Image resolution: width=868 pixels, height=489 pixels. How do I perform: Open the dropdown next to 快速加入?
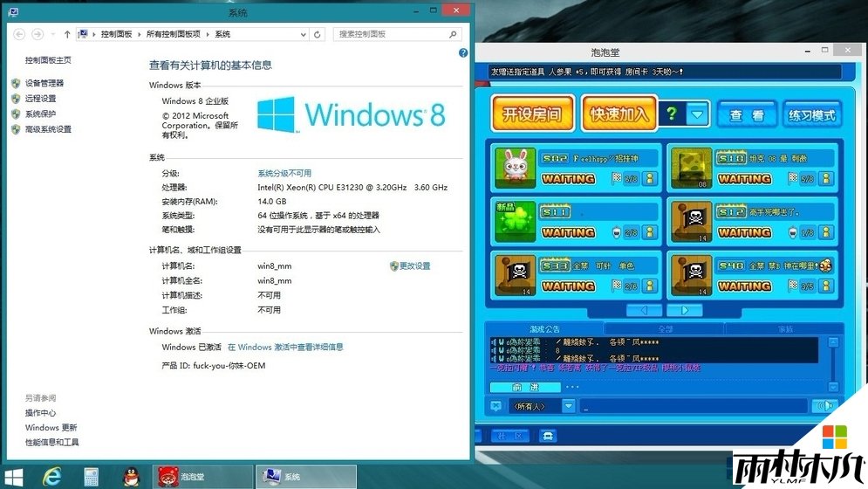(x=698, y=114)
